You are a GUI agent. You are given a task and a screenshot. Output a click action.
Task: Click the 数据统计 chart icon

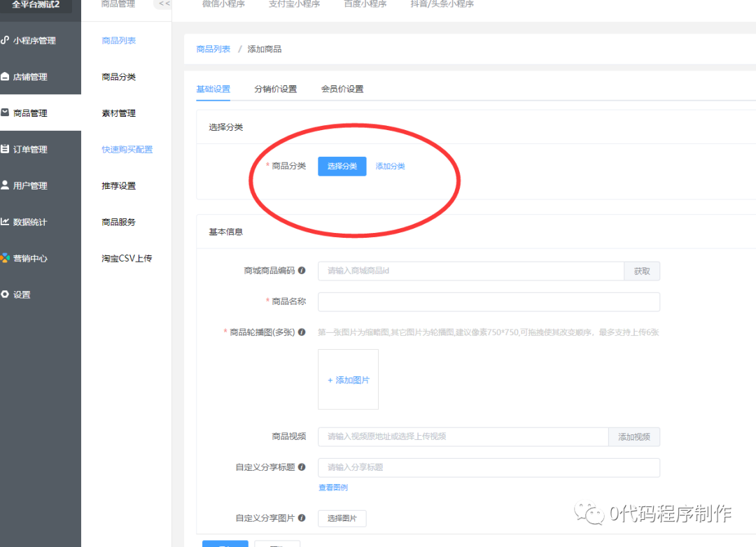pos(5,222)
